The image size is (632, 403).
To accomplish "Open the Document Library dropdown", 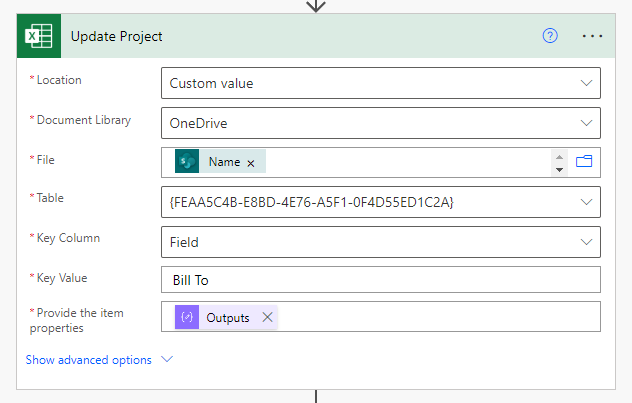I will click(380, 123).
